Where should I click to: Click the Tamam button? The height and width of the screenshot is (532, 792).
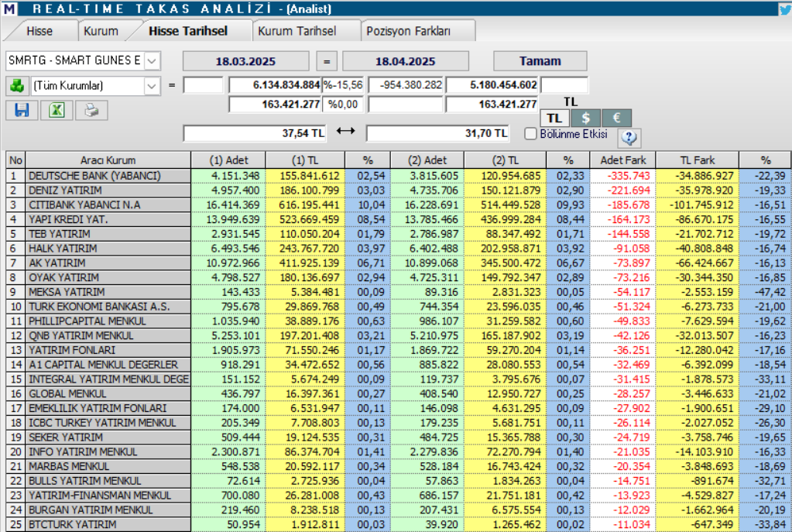tap(540, 61)
